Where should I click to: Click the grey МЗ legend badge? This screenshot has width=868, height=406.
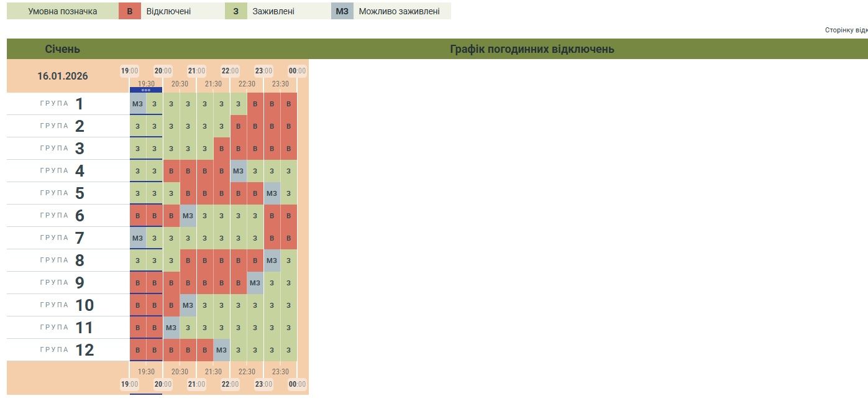coord(342,11)
